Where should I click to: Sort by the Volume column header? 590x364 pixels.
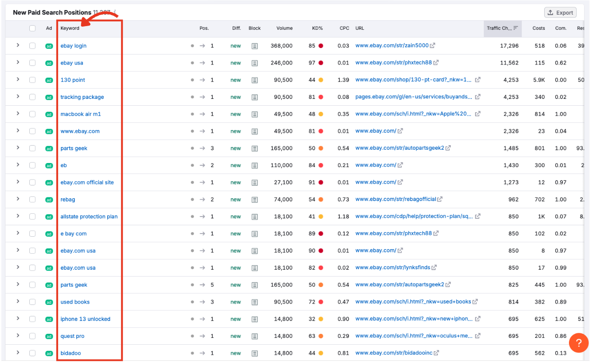pos(284,28)
